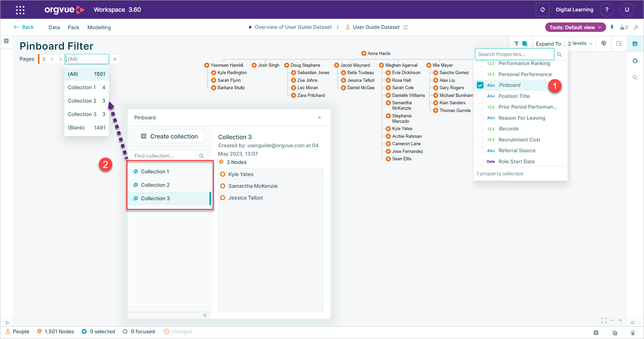Go Back using the Back link
Image resolution: width=644 pixels, height=339 pixels.
coord(23,27)
